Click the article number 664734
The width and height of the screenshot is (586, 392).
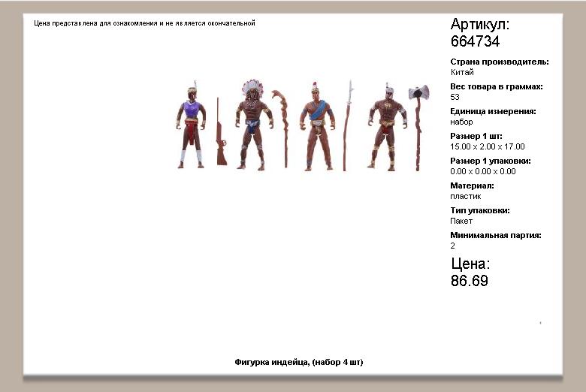tap(475, 42)
